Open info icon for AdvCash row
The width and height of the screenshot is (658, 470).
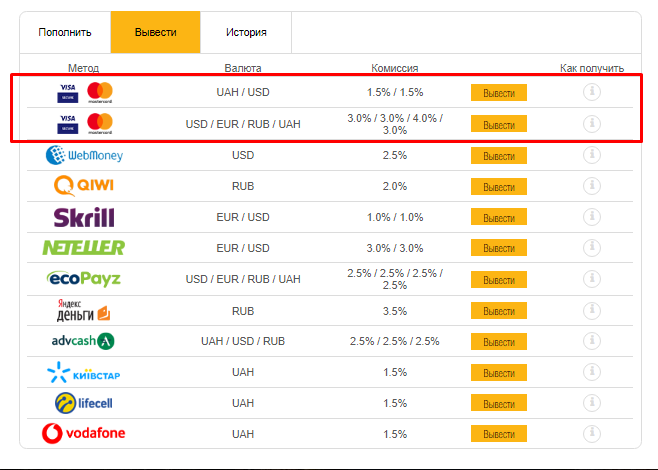pos(592,341)
